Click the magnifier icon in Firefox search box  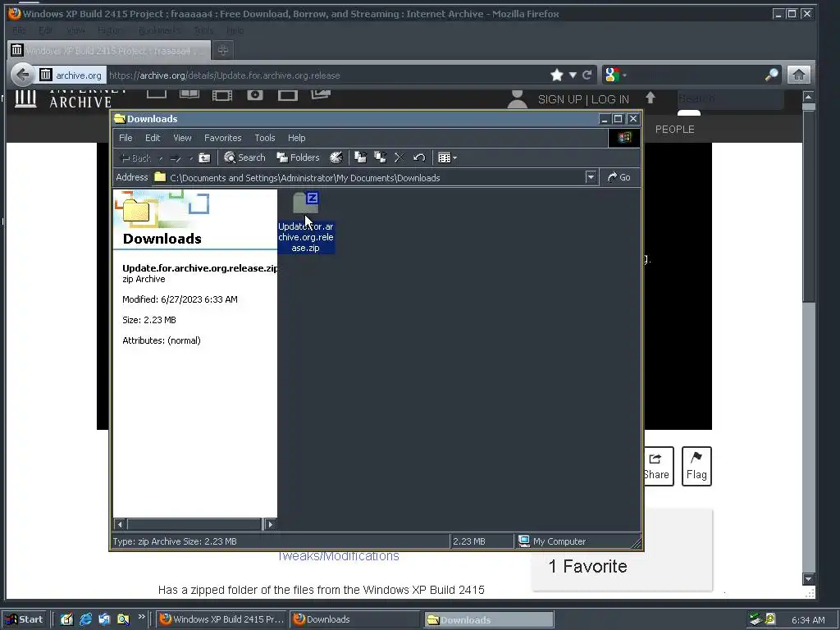point(771,75)
